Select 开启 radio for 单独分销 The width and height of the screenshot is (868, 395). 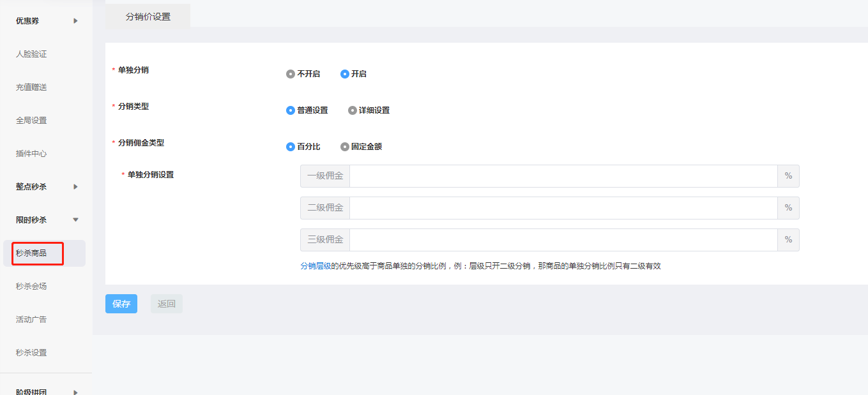pyautogui.click(x=345, y=74)
